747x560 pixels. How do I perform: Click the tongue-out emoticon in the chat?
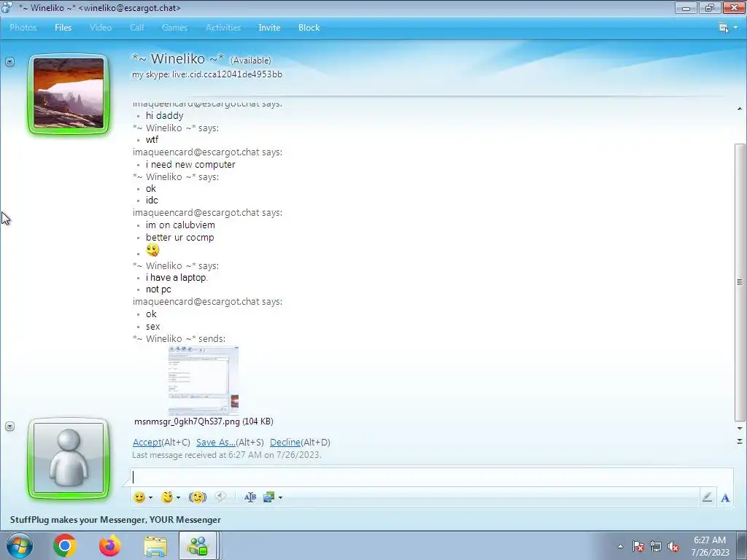152,250
